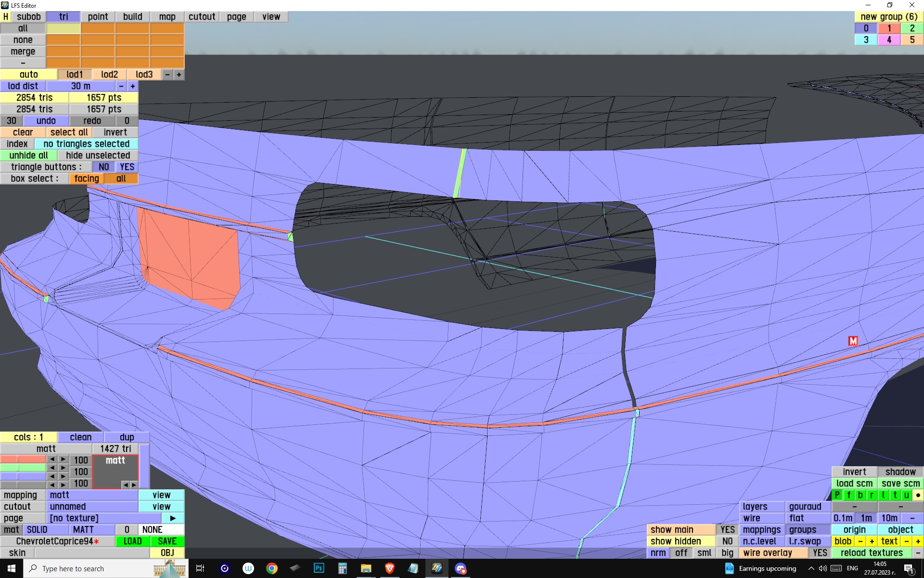Screen dimensions: 924x578
Task: Select the black dot view button
Action: pos(918,495)
